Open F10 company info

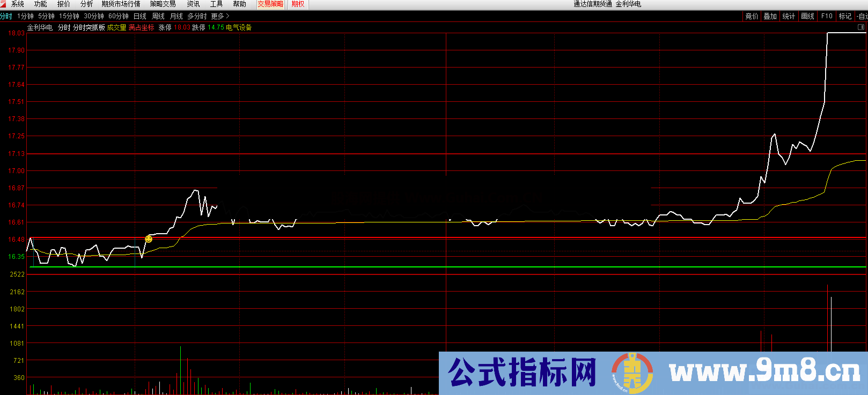click(827, 17)
